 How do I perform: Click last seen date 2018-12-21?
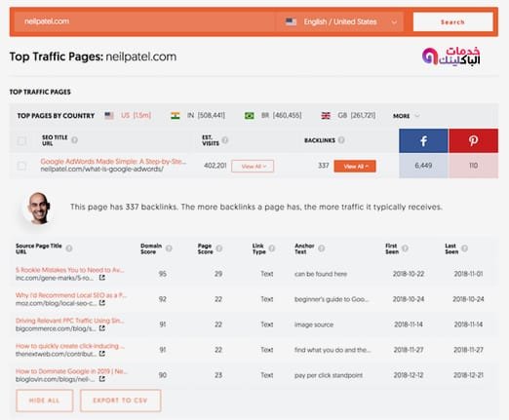pyautogui.click(x=468, y=375)
